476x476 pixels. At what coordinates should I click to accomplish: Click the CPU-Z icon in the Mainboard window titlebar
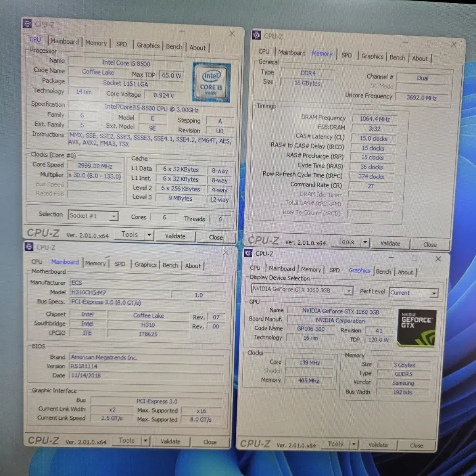coord(29,247)
